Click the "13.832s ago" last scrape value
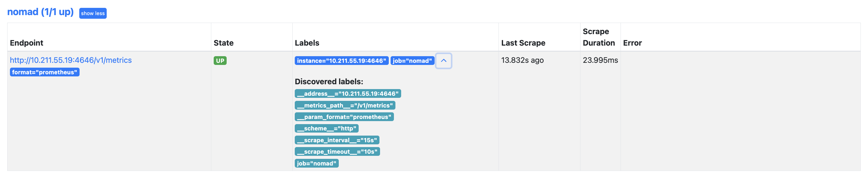The image size is (868, 183). (522, 60)
